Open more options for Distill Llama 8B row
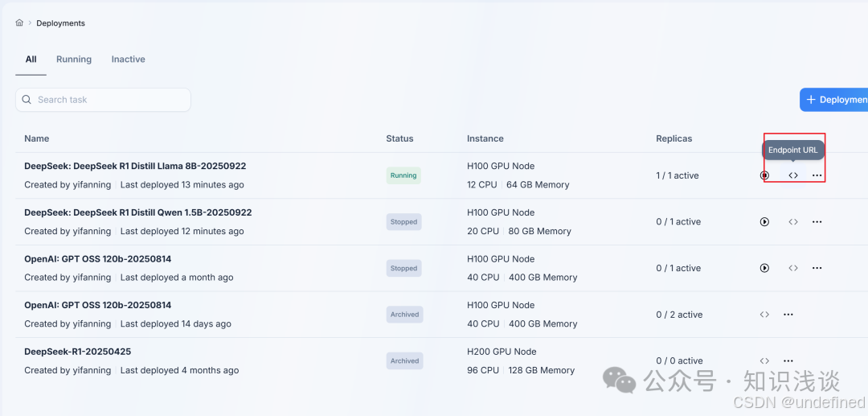868x416 pixels. click(817, 175)
